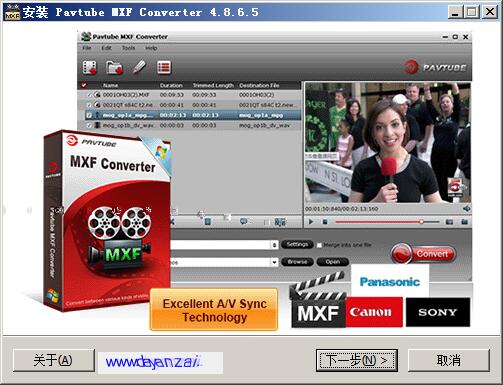
Task: Cancel the installation with 取消
Action: point(449,360)
